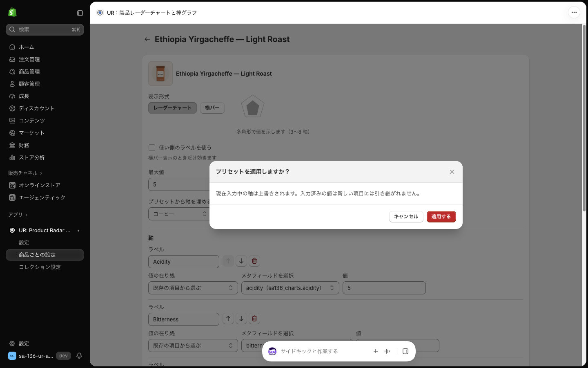This screenshot has width=588, height=368.
Task: Open ストア分析 in the sidebar
Action: [45, 157]
